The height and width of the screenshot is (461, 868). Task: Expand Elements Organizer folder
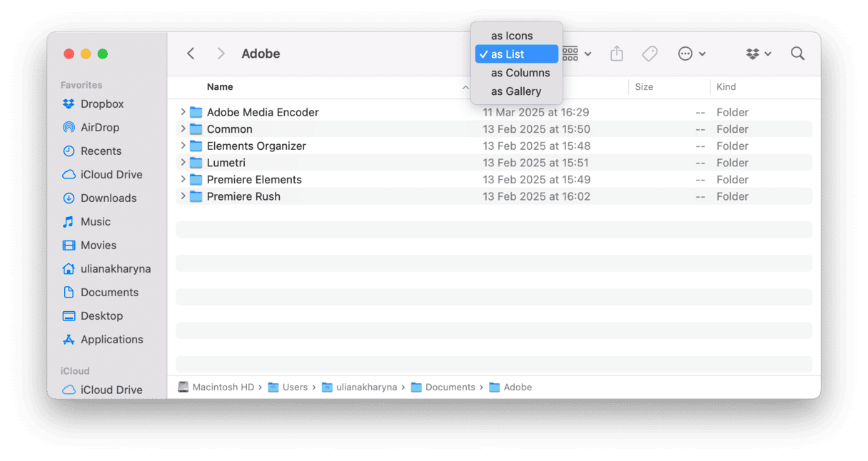point(183,146)
